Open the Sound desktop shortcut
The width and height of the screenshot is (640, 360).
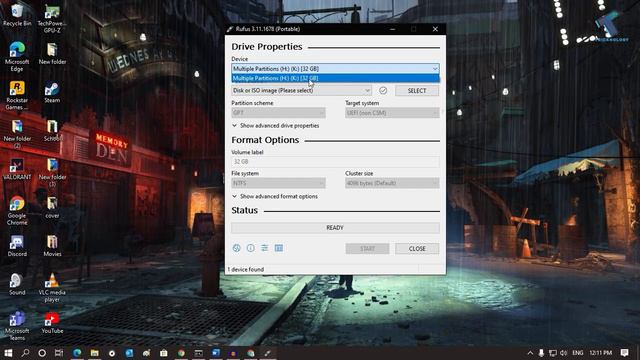pos(17,284)
